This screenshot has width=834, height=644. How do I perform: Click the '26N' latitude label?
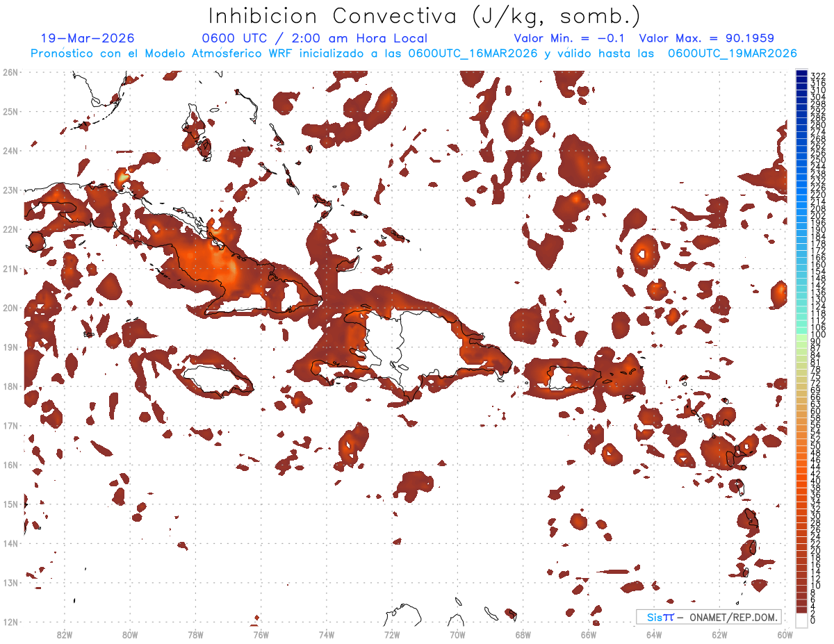pyautogui.click(x=10, y=72)
